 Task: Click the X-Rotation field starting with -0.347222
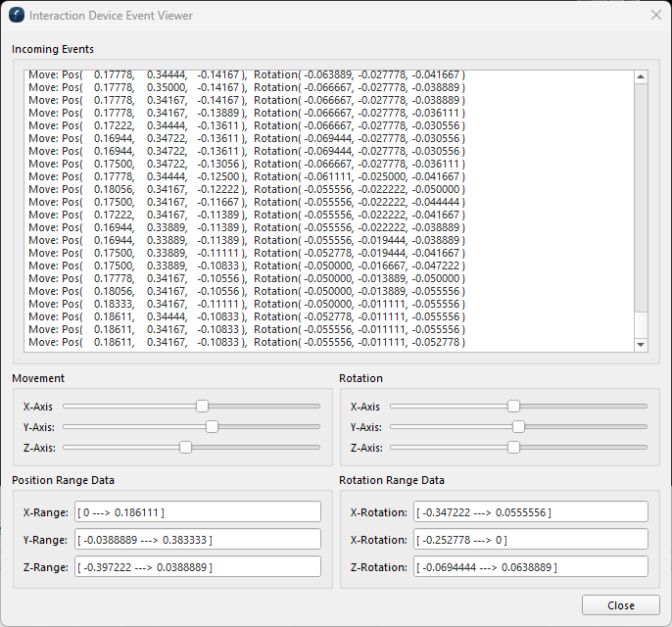529,512
